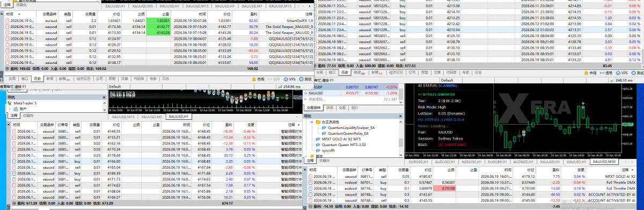Screen dimensions: 644x210
Task: Click green take-profit cell 4142.77
Action: (x=159, y=26)
